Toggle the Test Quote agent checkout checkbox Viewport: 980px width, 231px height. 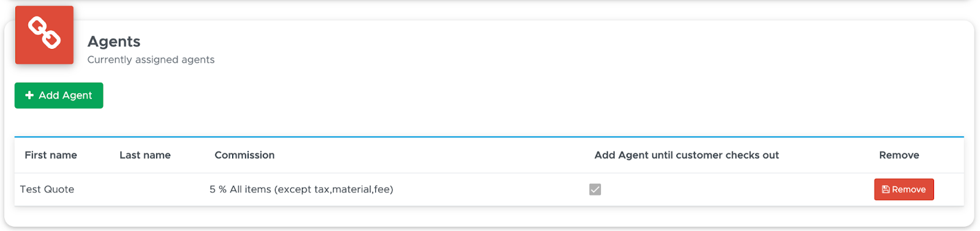[x=595, y=189]
